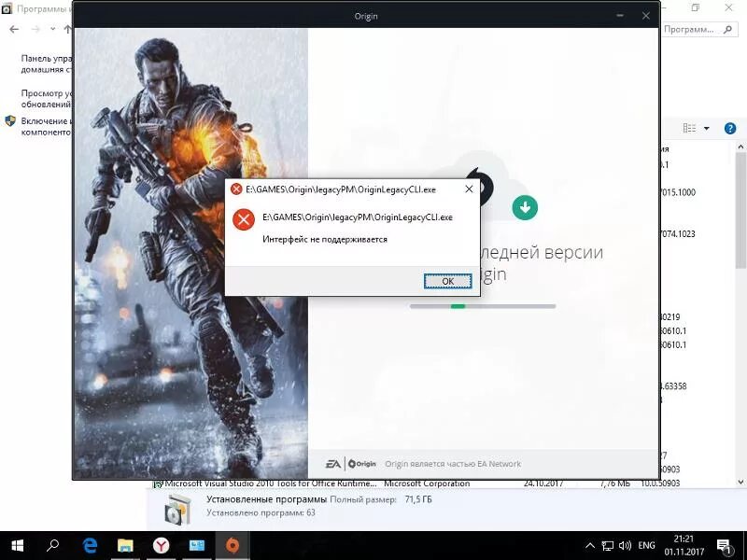This screenshot has width=747, height=560.
Task: Click the Origin taskbar icon
Action: (233, 545)
